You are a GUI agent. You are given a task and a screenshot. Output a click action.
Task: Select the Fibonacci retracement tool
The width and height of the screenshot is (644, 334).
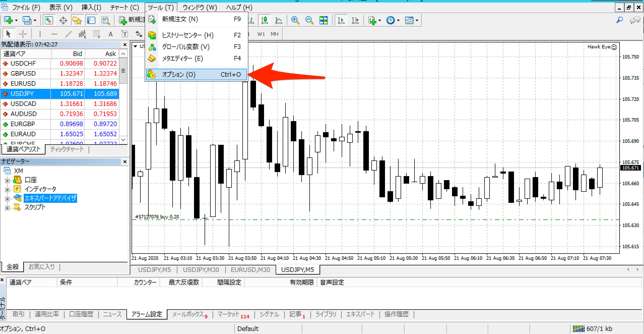click(x=96, y=34)
